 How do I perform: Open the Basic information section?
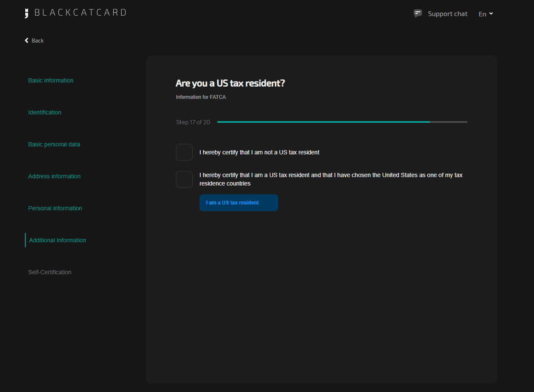click(x=50, y=80)
